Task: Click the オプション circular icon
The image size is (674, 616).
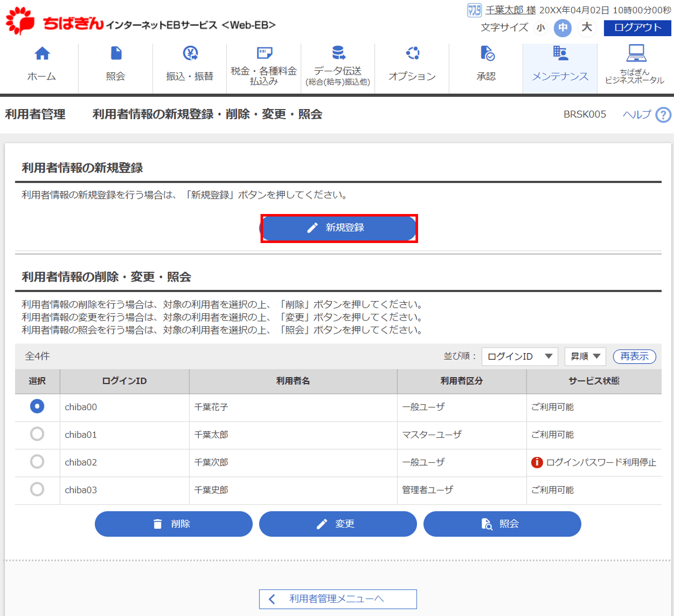Action: click(412, 53)
